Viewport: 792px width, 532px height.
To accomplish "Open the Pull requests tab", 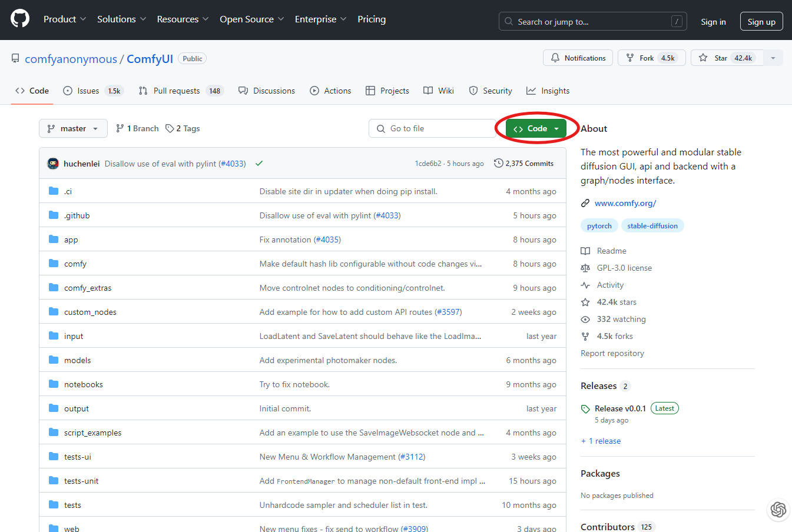I will pyautogui.click(x=181, y=91).
